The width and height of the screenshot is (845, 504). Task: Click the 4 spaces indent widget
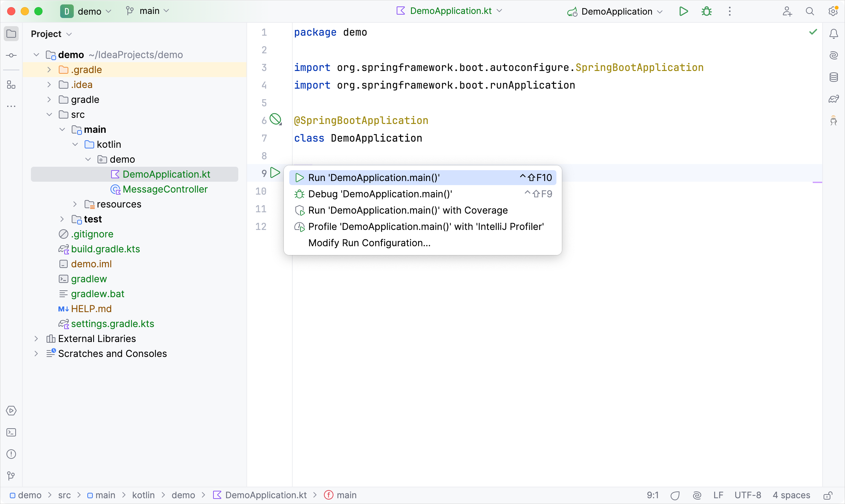coord(792,496)
